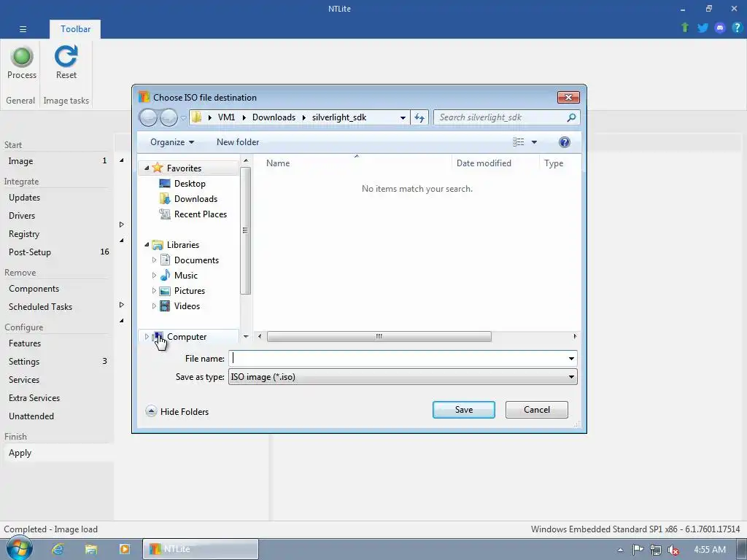Screen dimensions: 747x560
Task: Click the network tray icon
Action: (x=656, y=550)
